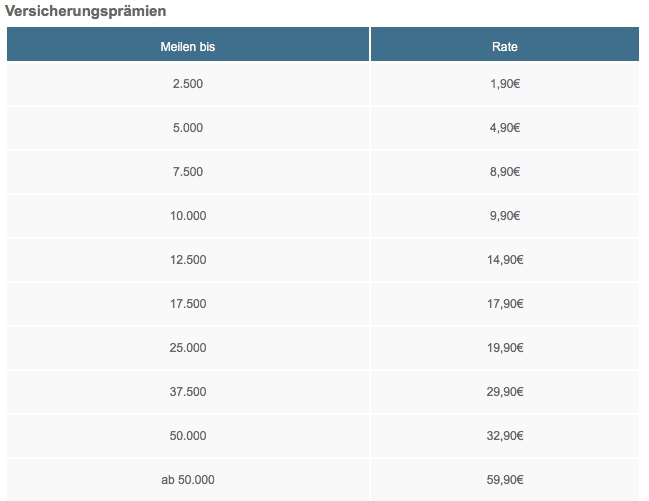Click the 14,90€ rate cell
This screenshot has width=649, height=501.
click(x=505, y=260)
